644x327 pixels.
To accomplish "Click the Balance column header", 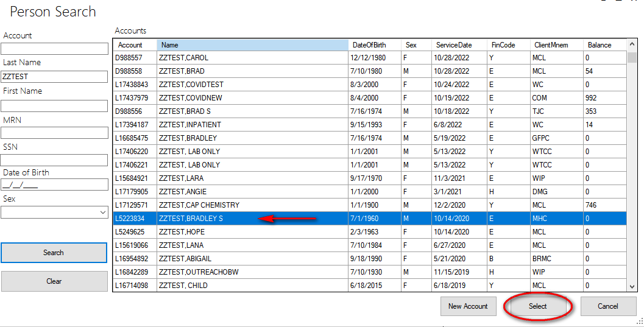I will (603, 45).
